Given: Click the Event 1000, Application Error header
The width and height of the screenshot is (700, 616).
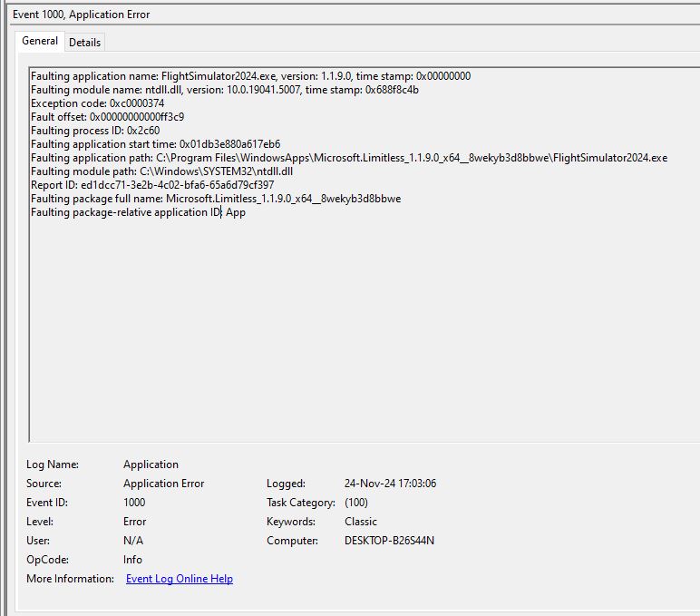Looking at the screenshot, I should click(x=82, y=15).
